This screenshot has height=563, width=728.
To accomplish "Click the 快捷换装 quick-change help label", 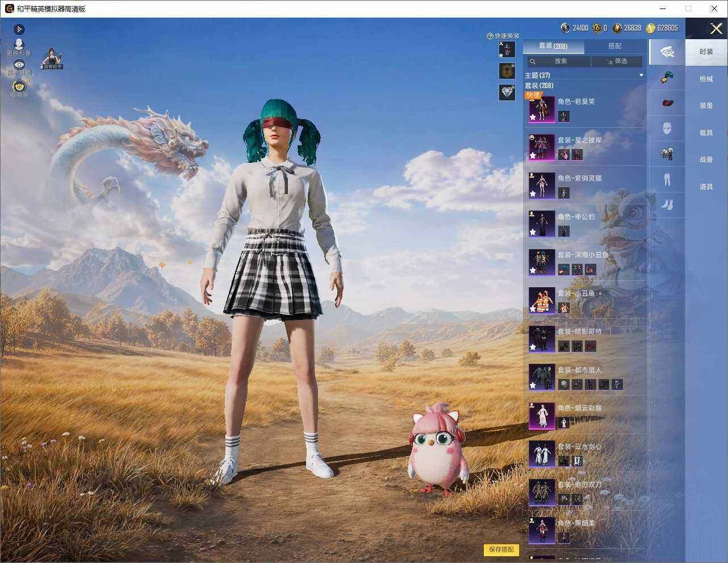I will pos(503,36).
